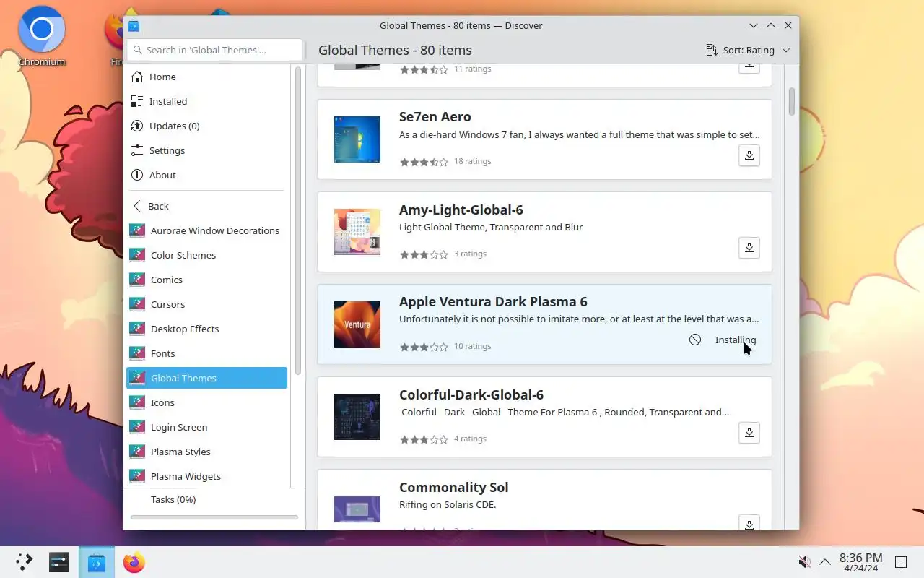Open Discover Settings page
This screenshot has width=924, height=578.
point(207,150)
